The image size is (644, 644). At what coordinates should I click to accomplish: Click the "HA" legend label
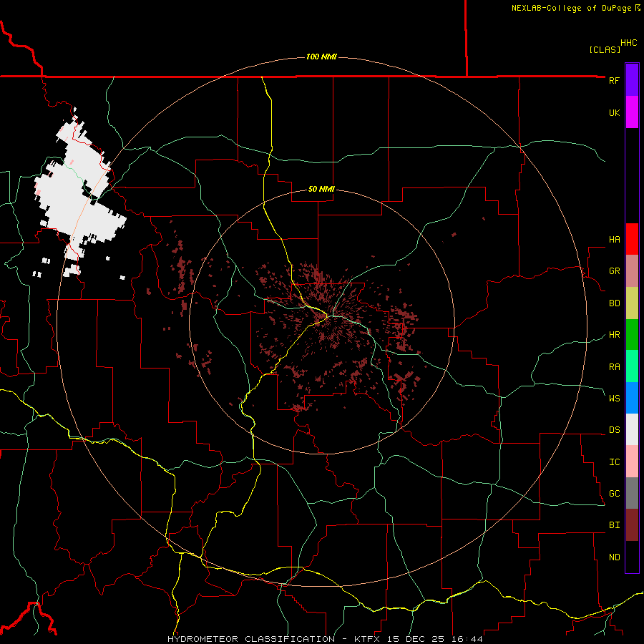point(614,240)
